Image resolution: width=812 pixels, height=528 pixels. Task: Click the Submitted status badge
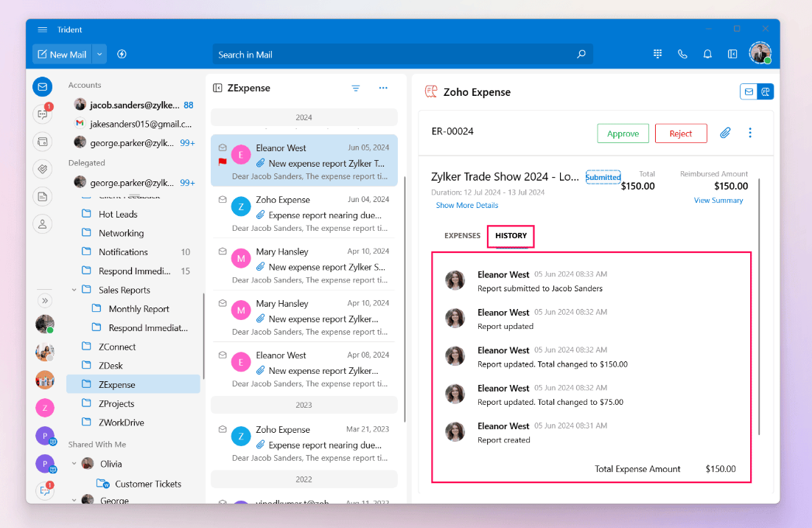[x=603, y=177]
